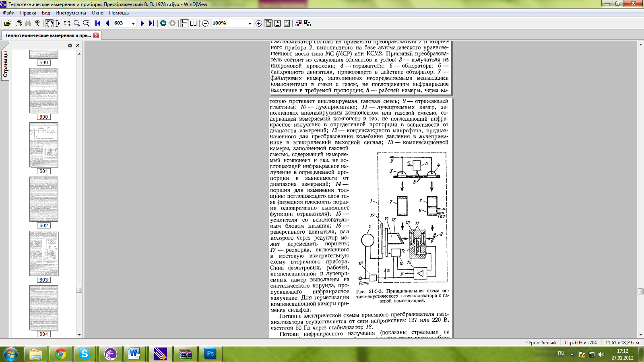644x362 pixels.
Task: Open the Окно menu
Action: 97,13
